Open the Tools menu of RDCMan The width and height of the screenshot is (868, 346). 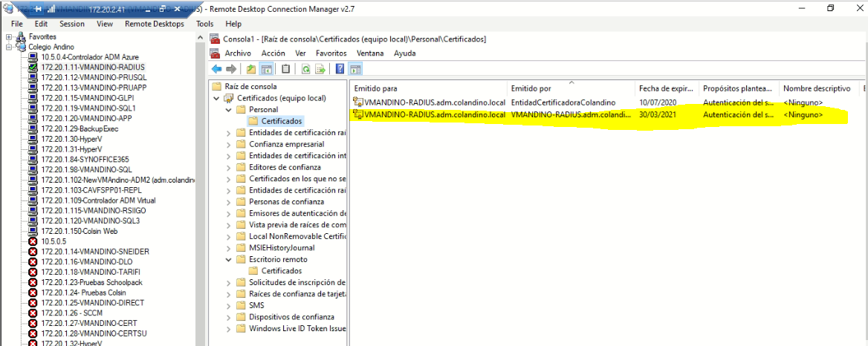tap(204, 24)
